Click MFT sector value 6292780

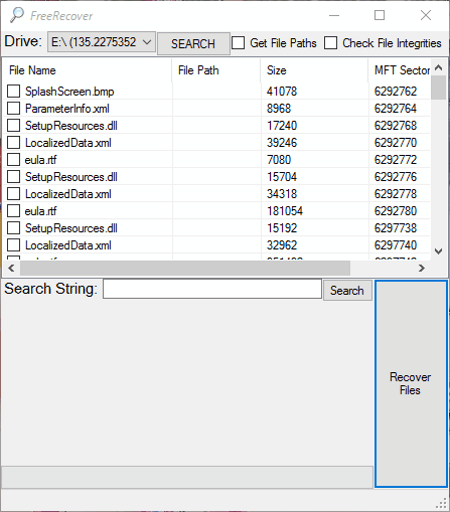coord(395,211)
